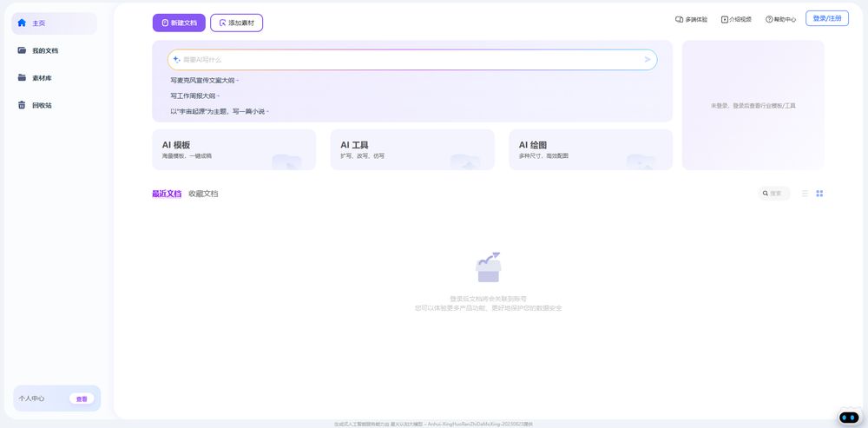The image size is (868, 428).
Task: Click 查看 in the 个人中心 panel
Action: (x=82, y=398)
